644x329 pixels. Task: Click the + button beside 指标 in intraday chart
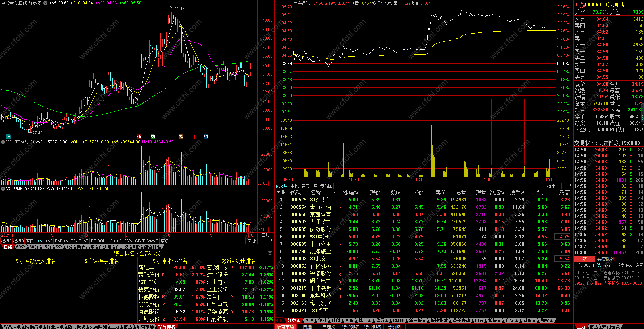point(559,186)
